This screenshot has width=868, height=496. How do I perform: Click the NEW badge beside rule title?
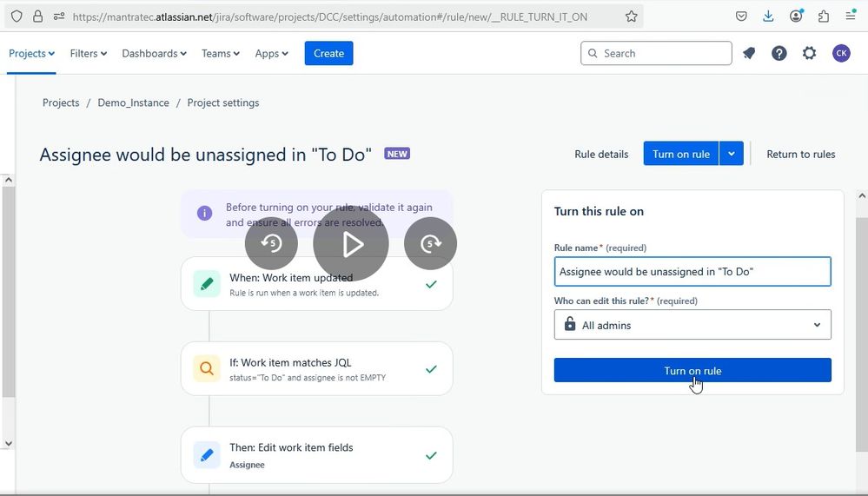click(x=397, y=154)
